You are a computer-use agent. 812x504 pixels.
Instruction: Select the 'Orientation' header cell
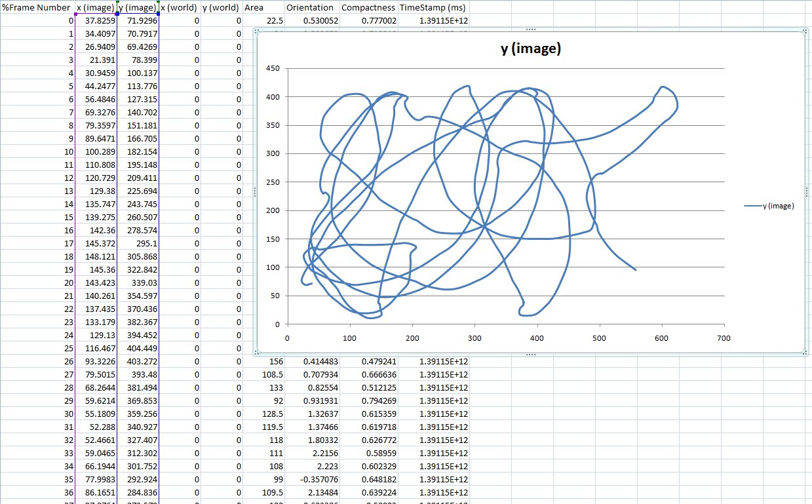click(312, 8)
